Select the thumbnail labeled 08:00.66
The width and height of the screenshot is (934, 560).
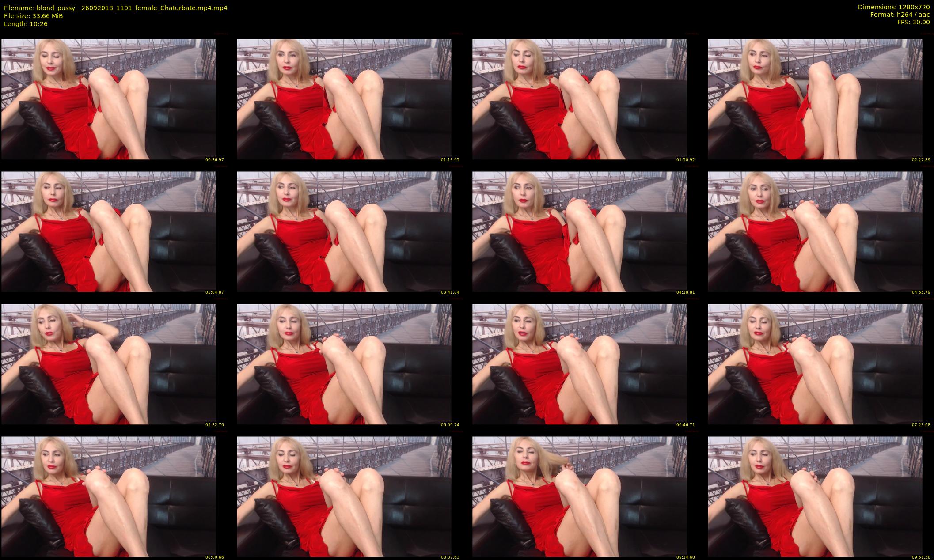click(x=109, y=496)
